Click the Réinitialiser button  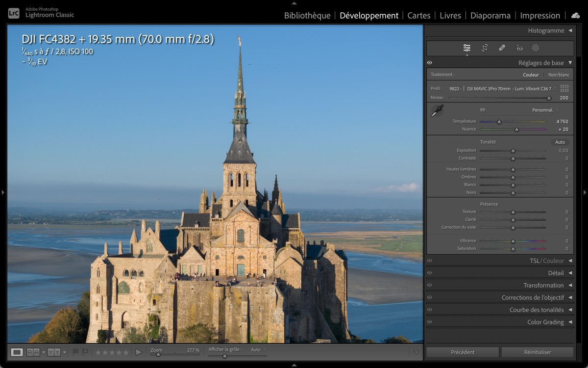[x=537, y=352]
